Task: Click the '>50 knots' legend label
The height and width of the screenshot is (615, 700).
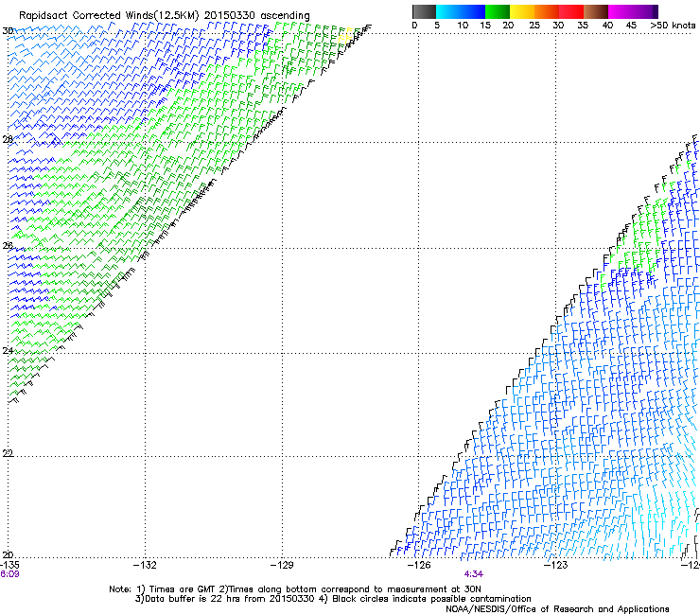Action: click(673, 26)
